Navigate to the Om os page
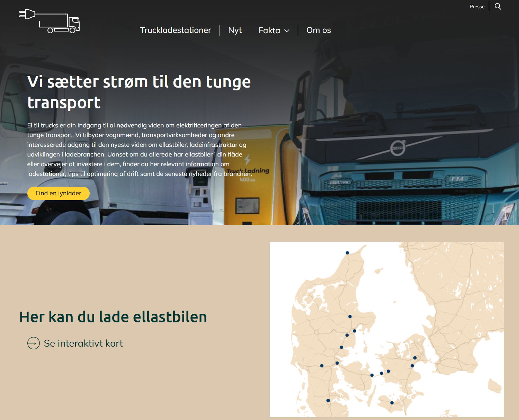 tap(319, 30)
